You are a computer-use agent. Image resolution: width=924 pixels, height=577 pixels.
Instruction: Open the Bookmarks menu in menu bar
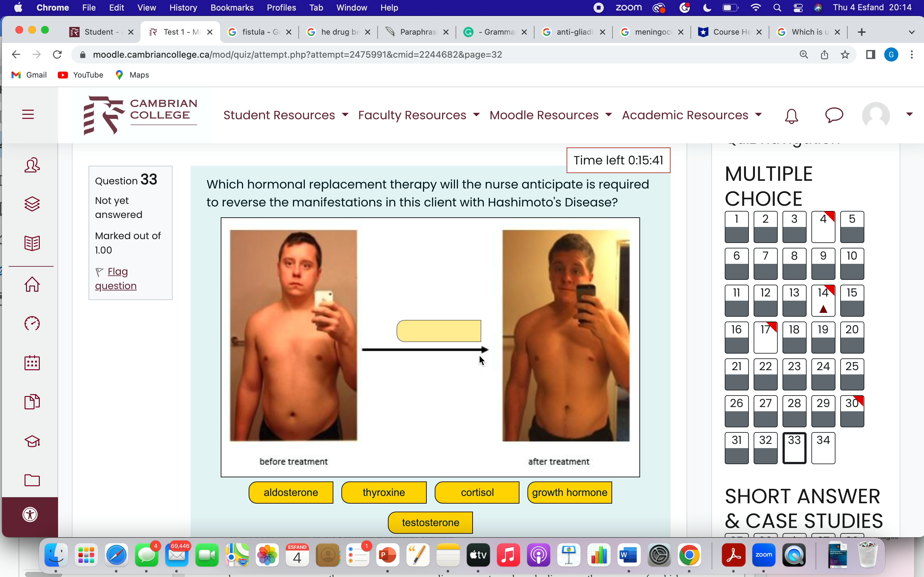pos(232,8)
